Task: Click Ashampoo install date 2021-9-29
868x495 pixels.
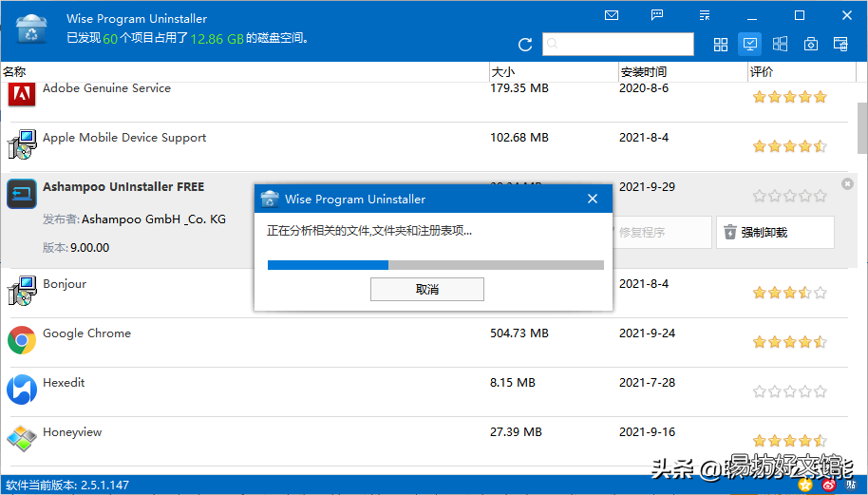Action: coord(647,187)
